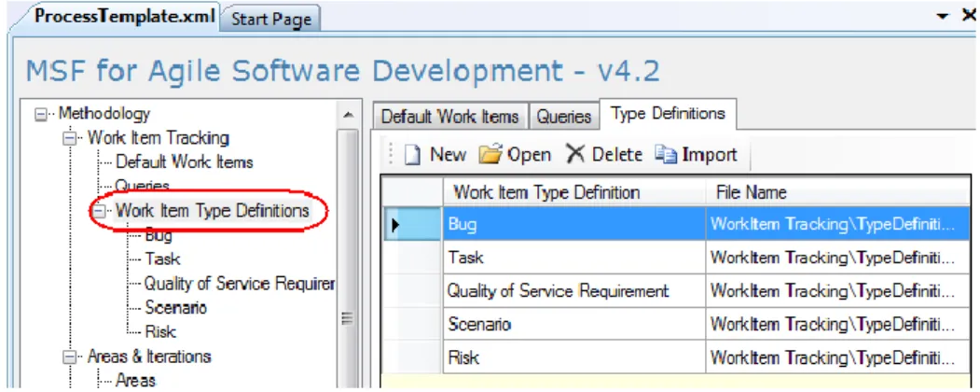Click the tree scrollbar up arrow
The width and height of the screenshot is (980, 392).
pyautogui.click(x=349, y=115)
